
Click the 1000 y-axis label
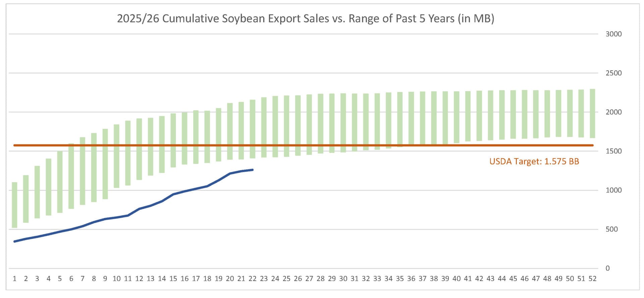613,190
